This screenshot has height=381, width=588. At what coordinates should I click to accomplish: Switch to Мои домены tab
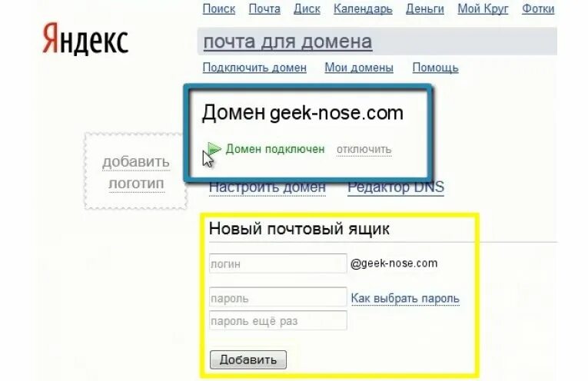coord(359,68)
